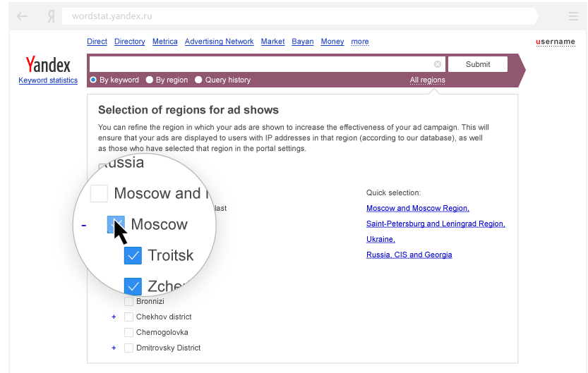Viewport: 588px width, 373px height.
Task: Quick select Ukraine
Action: tap(380, 239)
